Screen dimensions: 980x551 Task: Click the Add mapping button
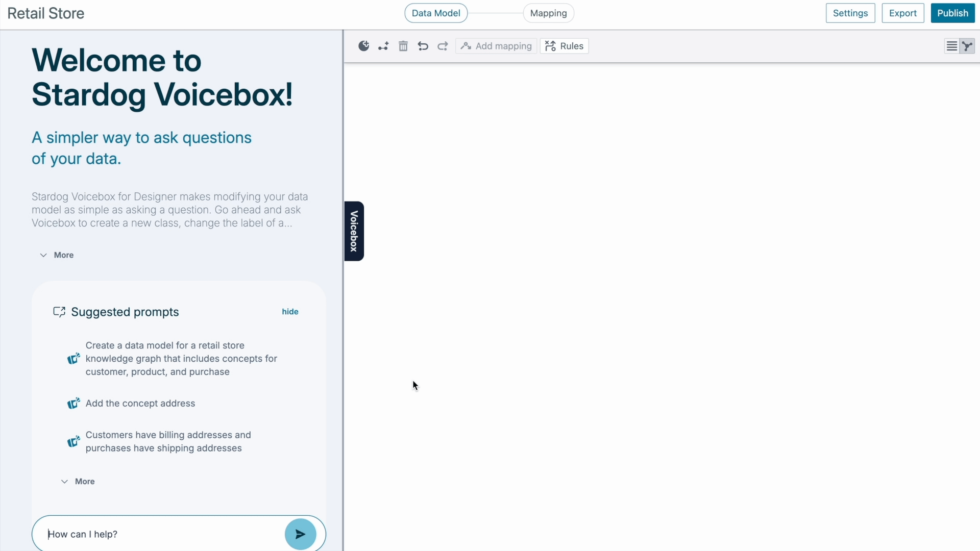pyautogui.click(x=496, y=46)
